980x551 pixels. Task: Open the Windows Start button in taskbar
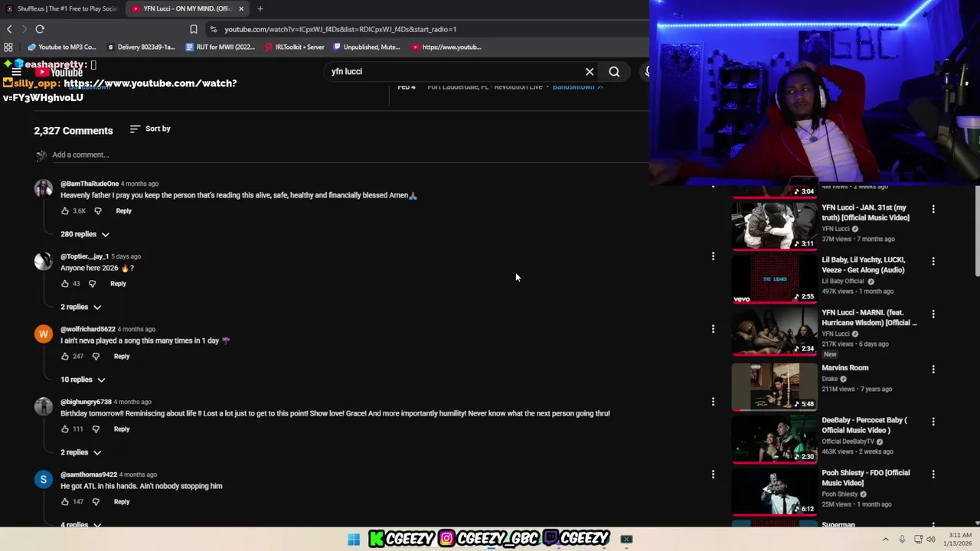(354, 540)
